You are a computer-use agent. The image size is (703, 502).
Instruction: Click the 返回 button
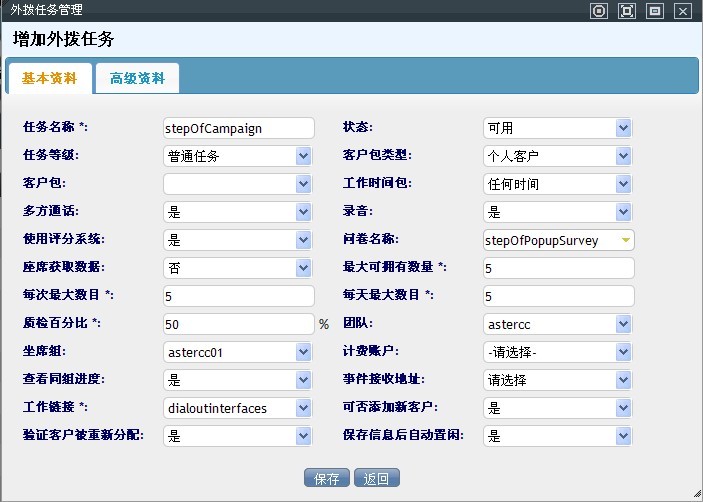tap(376, 478)
